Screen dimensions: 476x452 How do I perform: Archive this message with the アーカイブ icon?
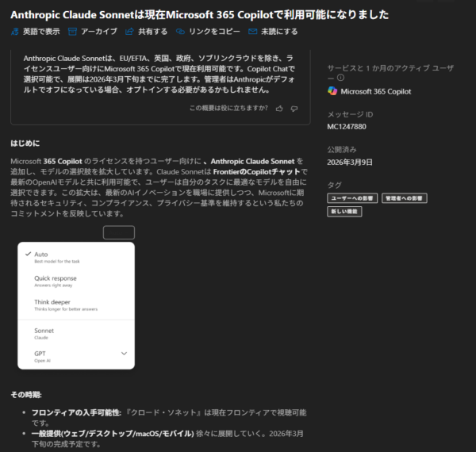(x=73, y=32)
